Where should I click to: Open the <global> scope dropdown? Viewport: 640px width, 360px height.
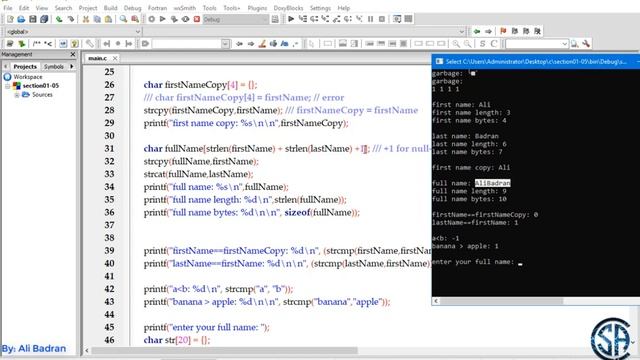(72, 31)
